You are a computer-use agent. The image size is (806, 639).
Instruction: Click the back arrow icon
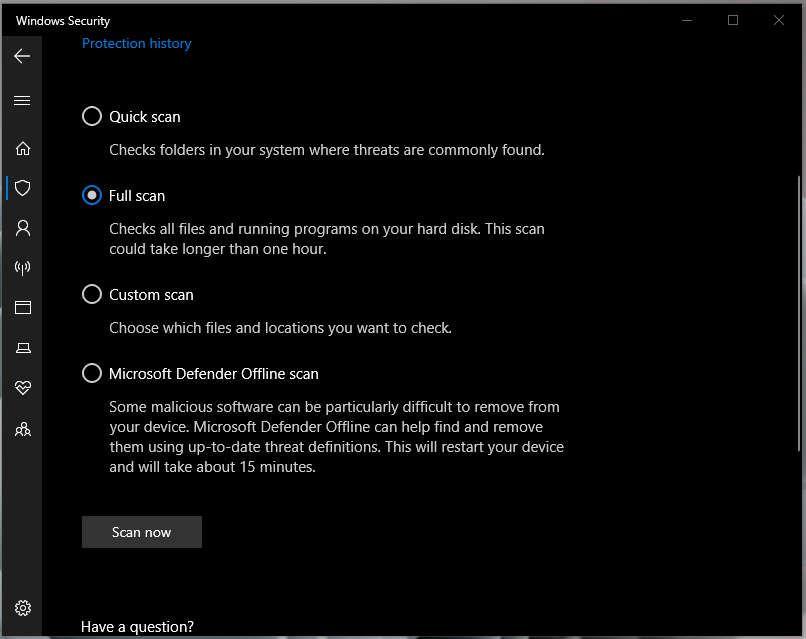tap(22, 56)
